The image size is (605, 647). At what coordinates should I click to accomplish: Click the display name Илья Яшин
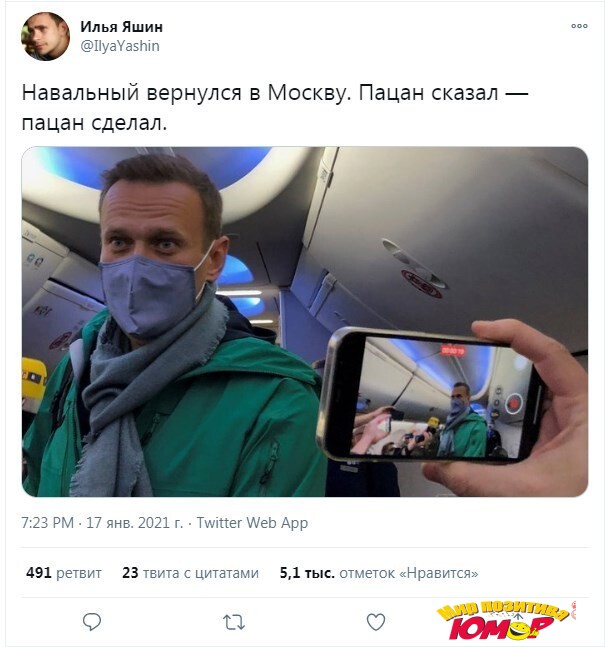tap(121, 27)
